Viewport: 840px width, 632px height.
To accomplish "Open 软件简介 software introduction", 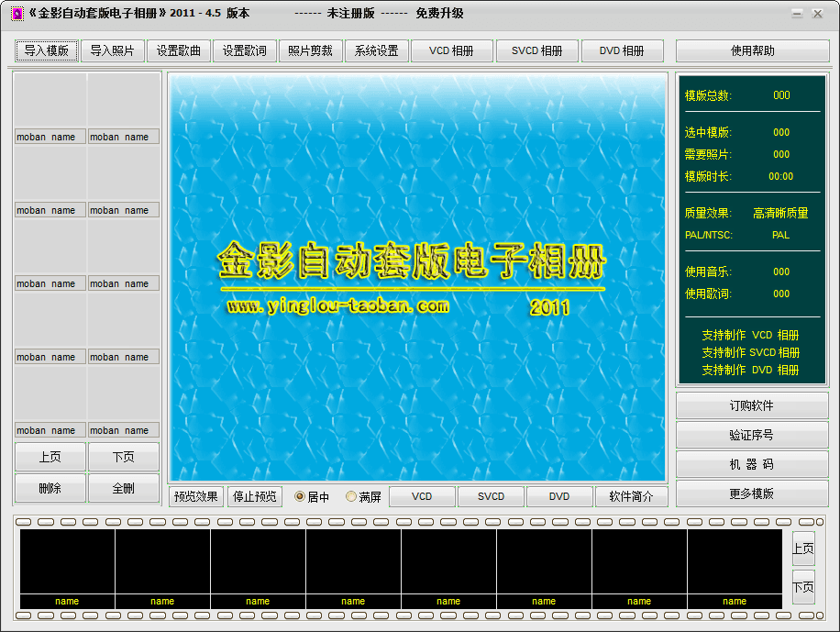I will coord(631,496).
